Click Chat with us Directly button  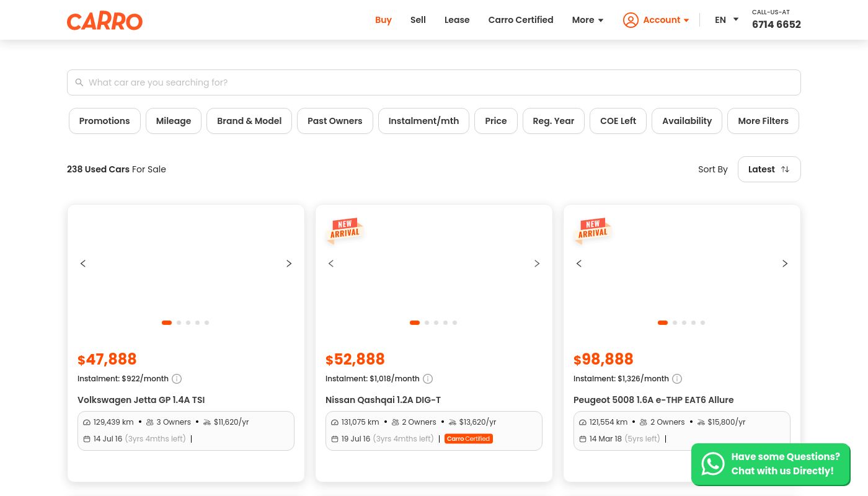click(x=771, y=464)
